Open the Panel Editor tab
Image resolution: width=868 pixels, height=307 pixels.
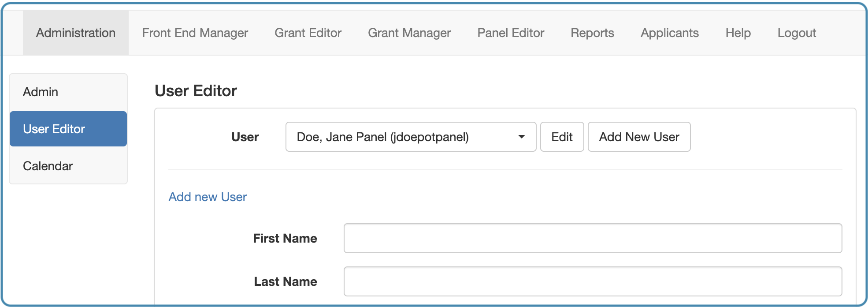point(511,33)
